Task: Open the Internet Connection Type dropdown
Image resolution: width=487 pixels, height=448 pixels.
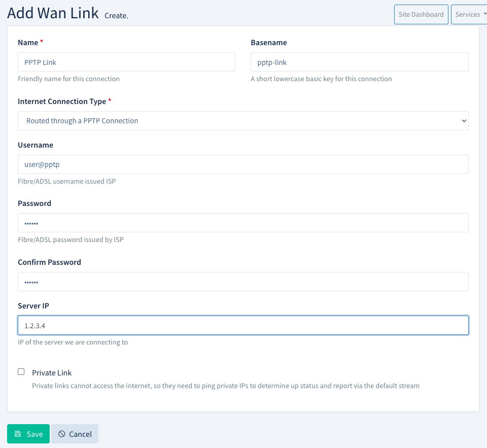Action: [243, 121]
